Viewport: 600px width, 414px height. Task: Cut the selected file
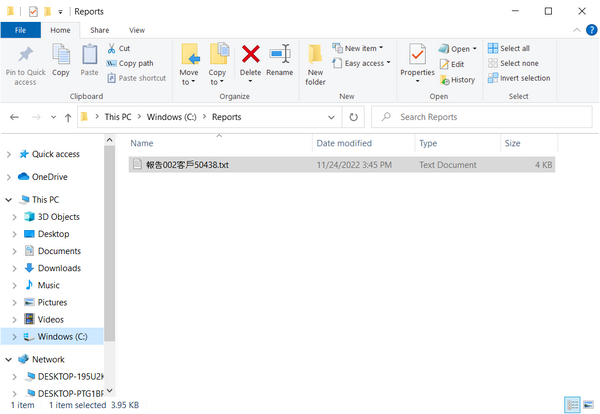(x=119, y=48)
